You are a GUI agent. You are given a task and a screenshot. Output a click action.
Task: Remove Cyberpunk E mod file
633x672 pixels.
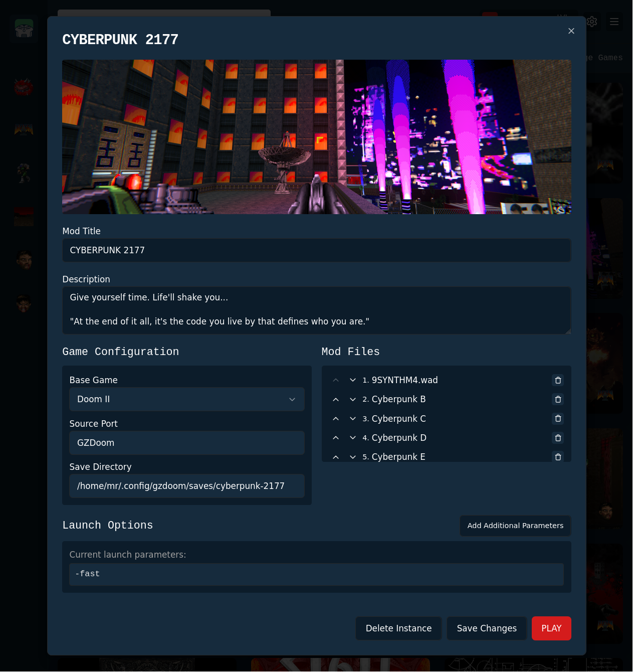point(558,457)
